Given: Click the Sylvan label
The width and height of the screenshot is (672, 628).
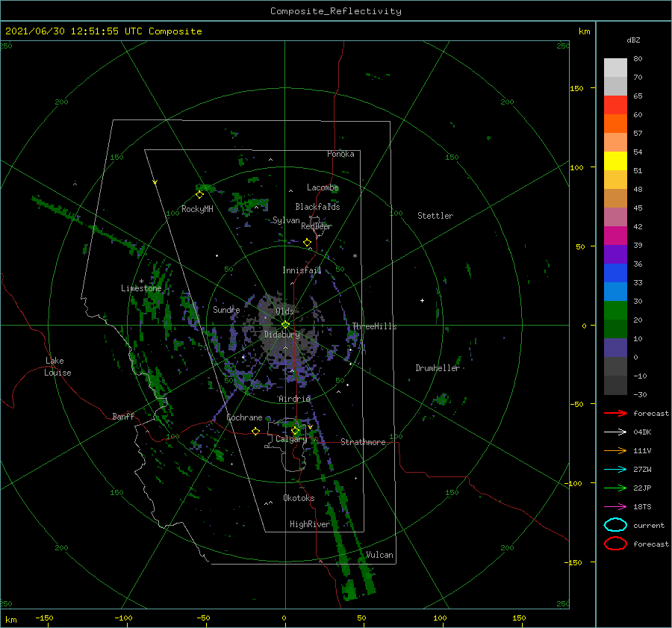Looking at the screenshot, I should coord(286,220).
